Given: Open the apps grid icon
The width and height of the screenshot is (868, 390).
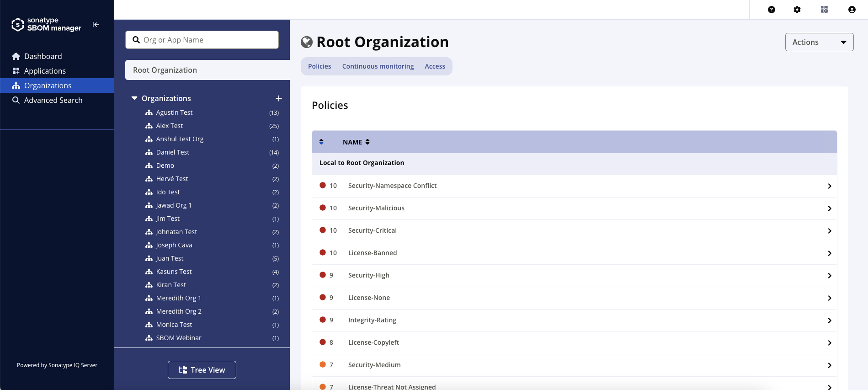Looking at the screenshot, I should [825, 10].
